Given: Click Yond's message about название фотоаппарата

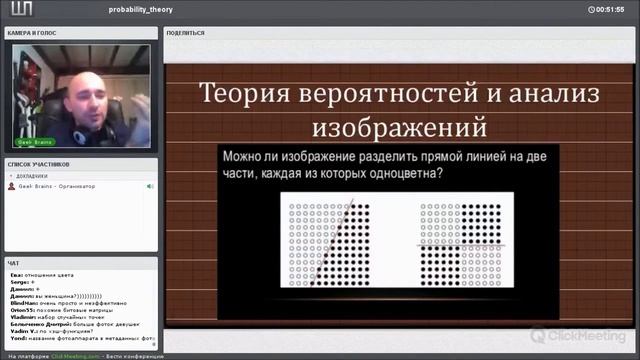Looking at the screenshot, I should point(82,338).
